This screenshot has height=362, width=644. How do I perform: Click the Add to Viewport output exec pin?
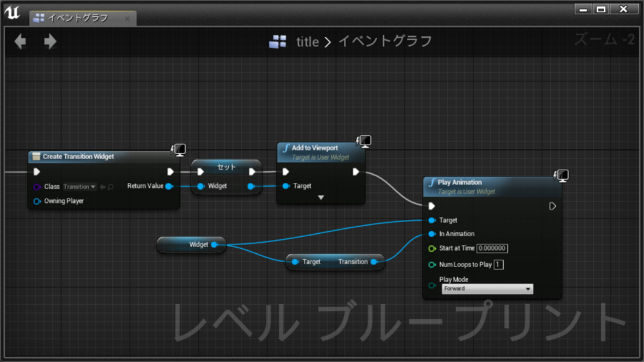[x=356, y=172]
